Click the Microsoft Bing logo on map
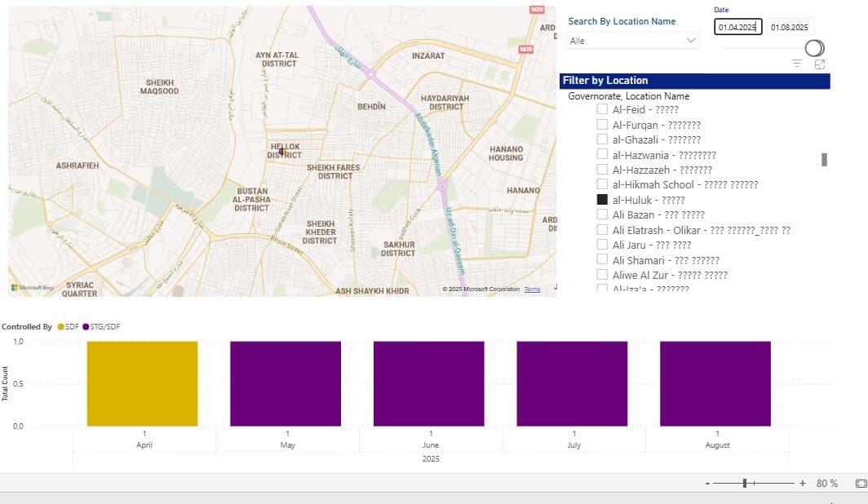This screenshot has width=868, height=504. pyautogui.click(x=33, y=288)
